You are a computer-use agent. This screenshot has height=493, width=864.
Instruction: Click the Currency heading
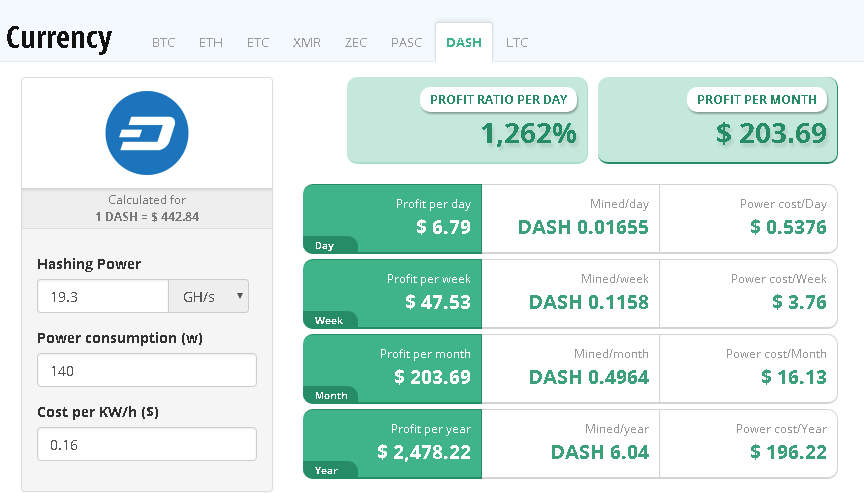click(x=59, y=39)
